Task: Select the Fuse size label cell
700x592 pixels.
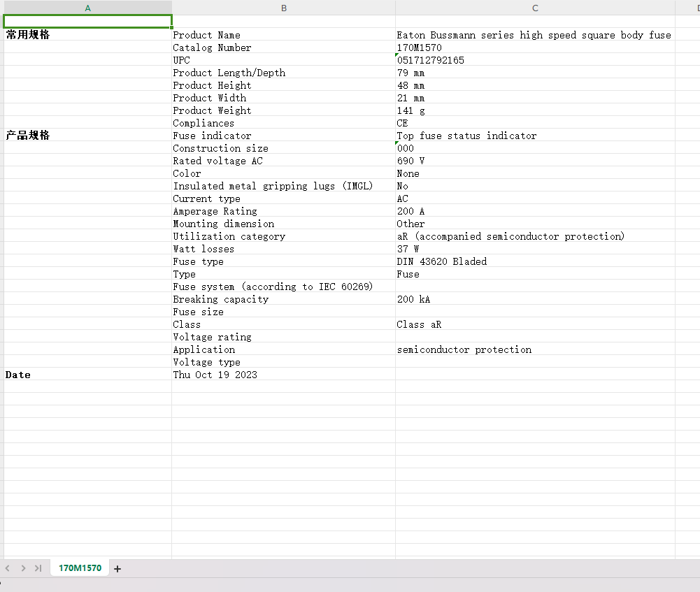Action: [x=283, y=312]
